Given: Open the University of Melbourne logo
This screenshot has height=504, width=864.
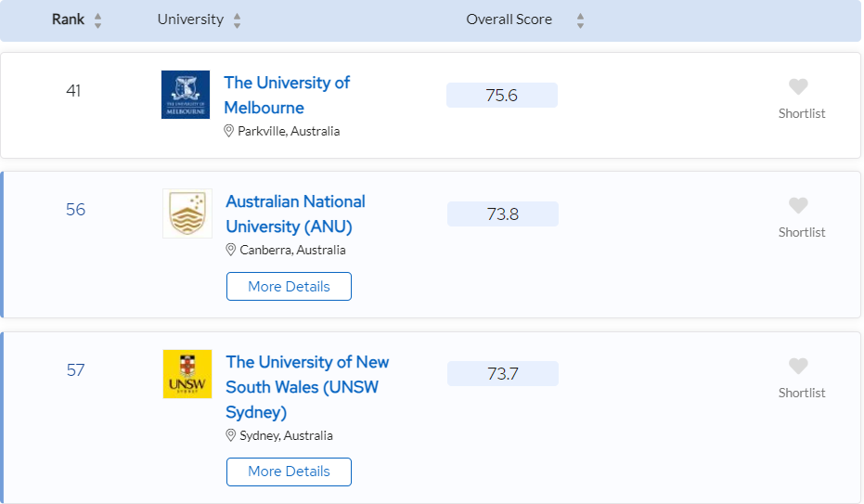Looking at the screenshot, I should (186, 94).
